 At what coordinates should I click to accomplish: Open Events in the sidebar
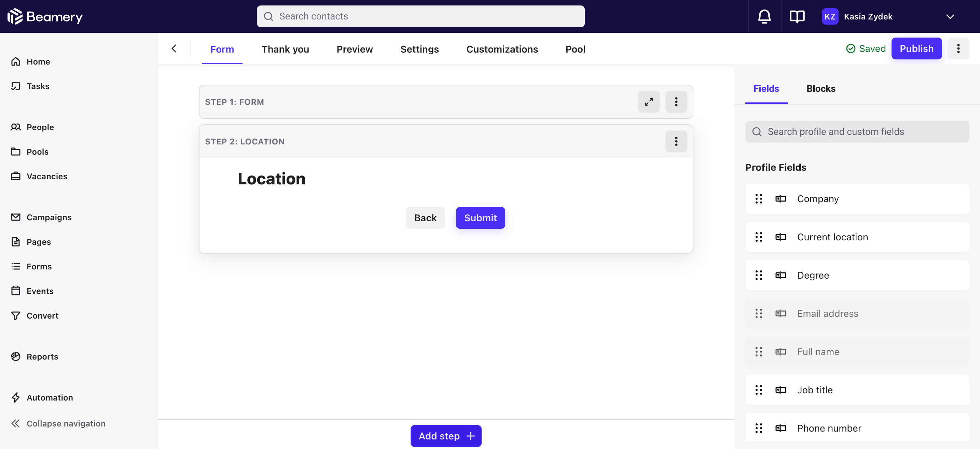coord(32,291)
